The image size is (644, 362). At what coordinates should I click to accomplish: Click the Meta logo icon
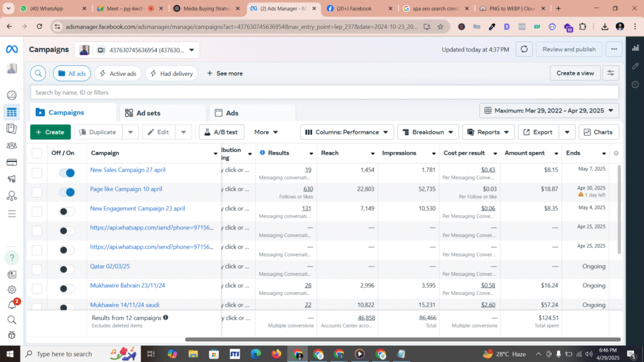coord(12,50)
